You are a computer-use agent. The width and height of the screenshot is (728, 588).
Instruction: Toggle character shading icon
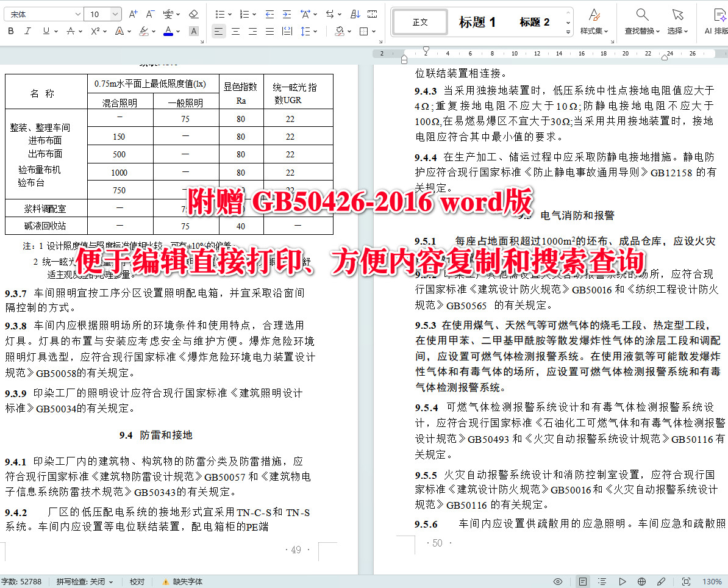[x=194, y=31]
